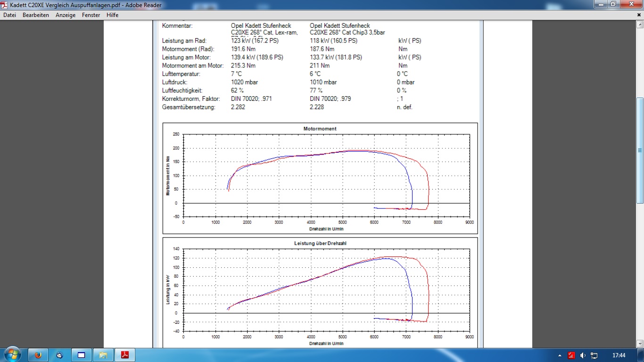
Task: Open the Bearbeiten menu
Action: coord(36,15)
